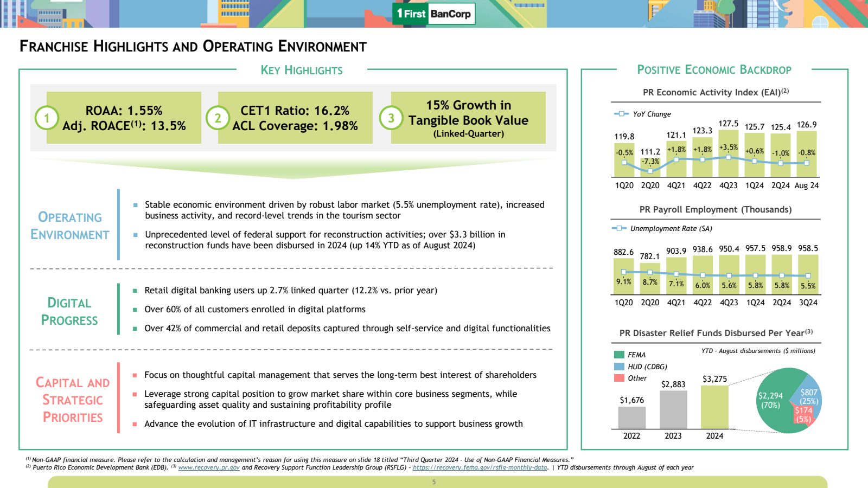Click the 9.1% unemployment rate value
The image size is (868, 488).
tap(623, 282)
